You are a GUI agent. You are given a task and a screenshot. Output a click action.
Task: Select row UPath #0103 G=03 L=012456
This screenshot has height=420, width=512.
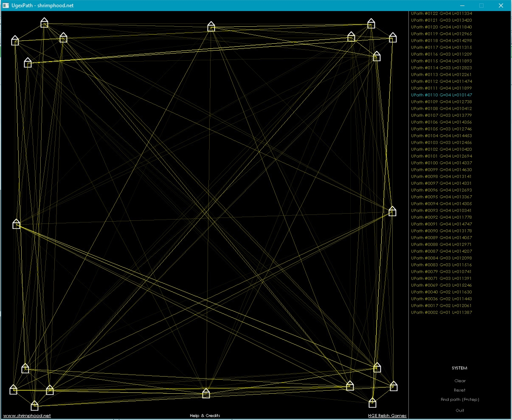442,143
